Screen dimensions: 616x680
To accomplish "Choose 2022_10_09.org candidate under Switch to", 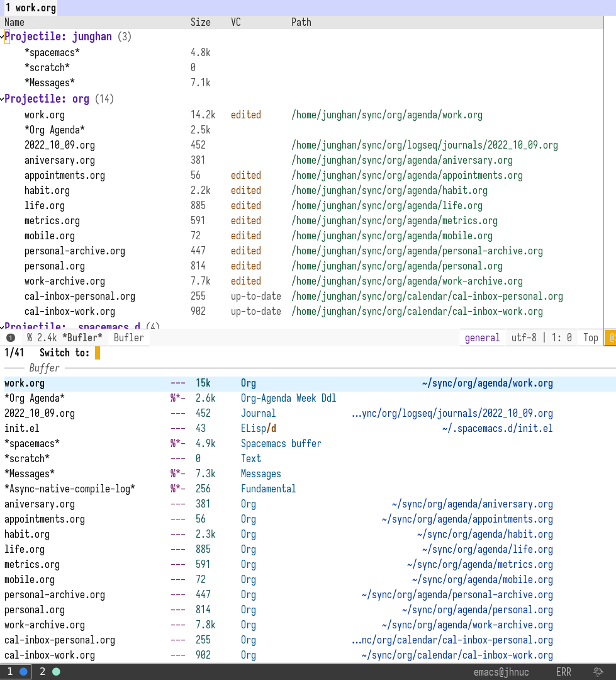I will pyautogui.click(x=308, y=414).
